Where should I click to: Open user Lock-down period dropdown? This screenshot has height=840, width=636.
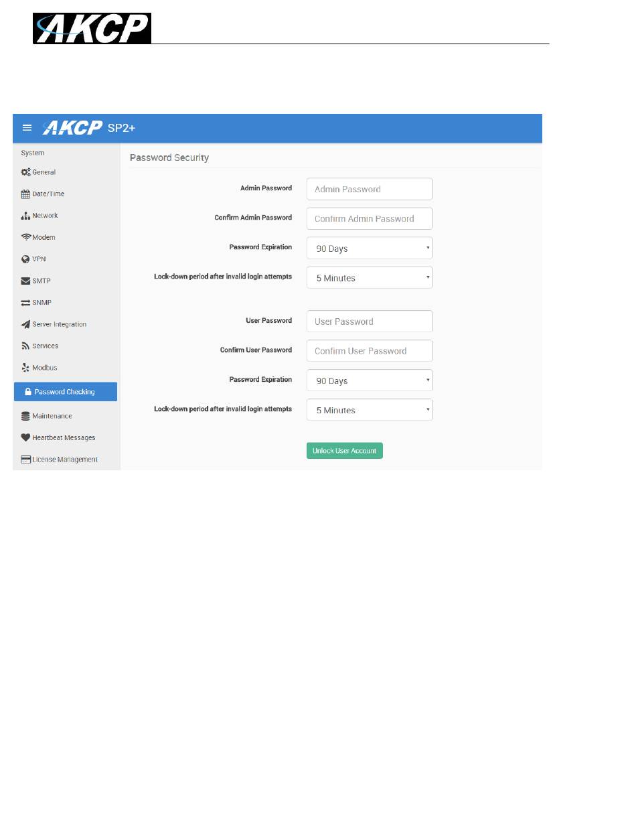tap(370, 410)
